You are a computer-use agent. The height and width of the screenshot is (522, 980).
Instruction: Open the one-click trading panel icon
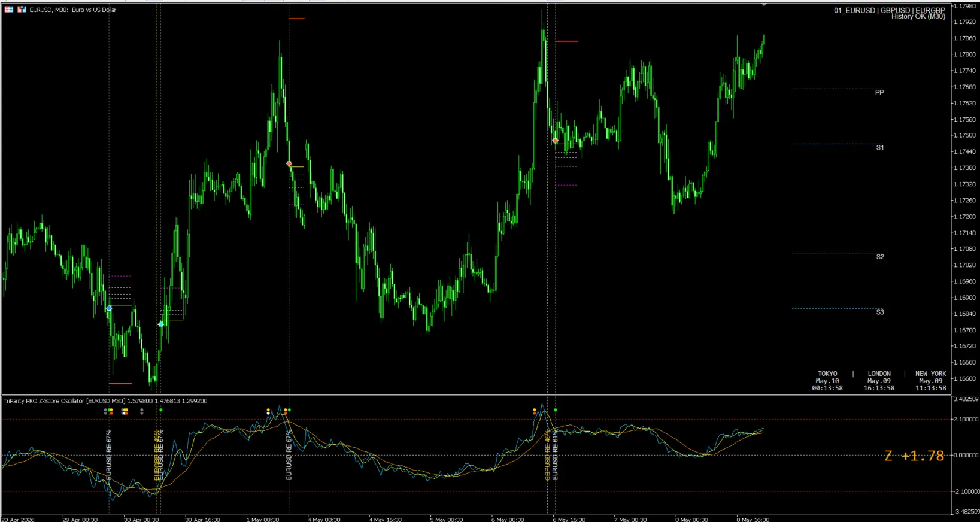(9, 10)
